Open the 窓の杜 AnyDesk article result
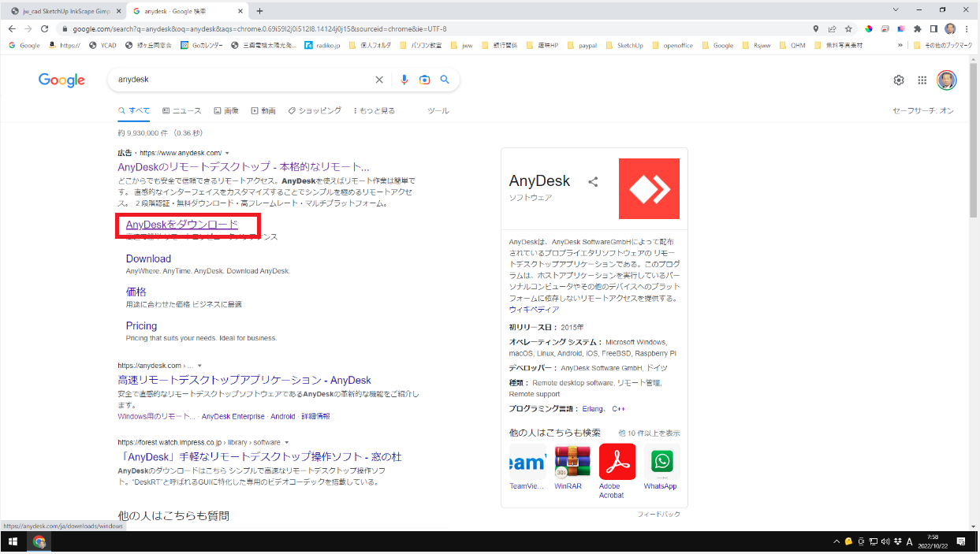980x554 pixels. tap(259, 457)
